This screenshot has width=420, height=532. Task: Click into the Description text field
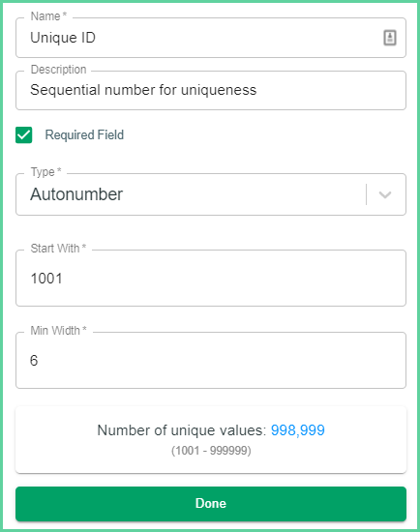tap(211, 90)
